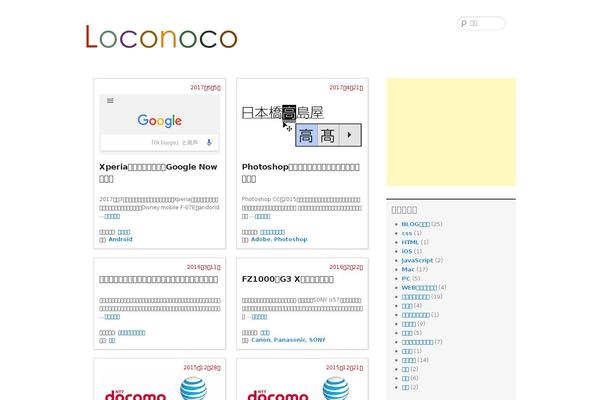The height and width of the screenshot is (400, 600).
Task: Follow the continue-reading link in FZ1000 post
Action: pos(259,317)
